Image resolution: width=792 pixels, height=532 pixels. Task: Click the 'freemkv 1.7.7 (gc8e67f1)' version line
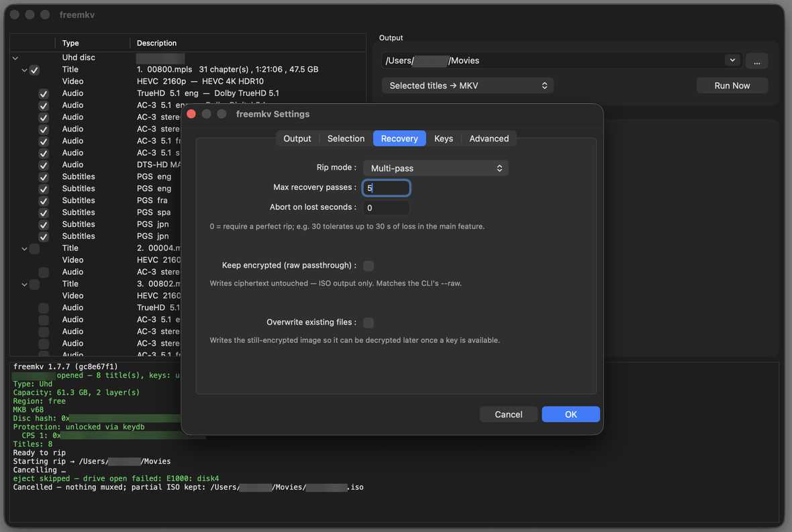pyautogui.click(x=66, y=366)
